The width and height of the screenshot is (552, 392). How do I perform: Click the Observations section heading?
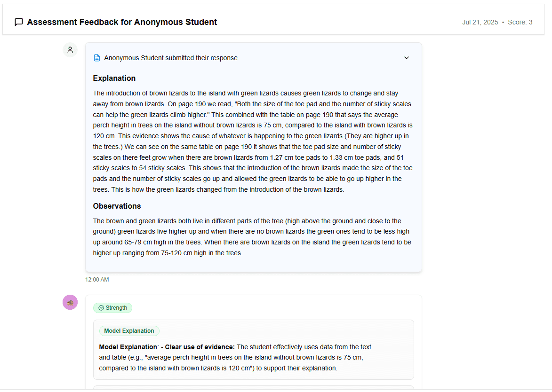(x=117, y=206)
